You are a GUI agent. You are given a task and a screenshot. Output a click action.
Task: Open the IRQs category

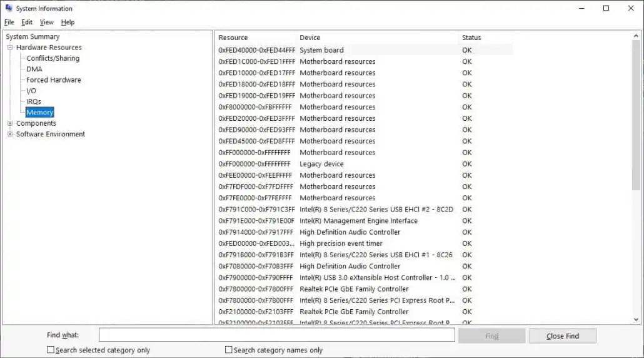(x=34, y=101)
